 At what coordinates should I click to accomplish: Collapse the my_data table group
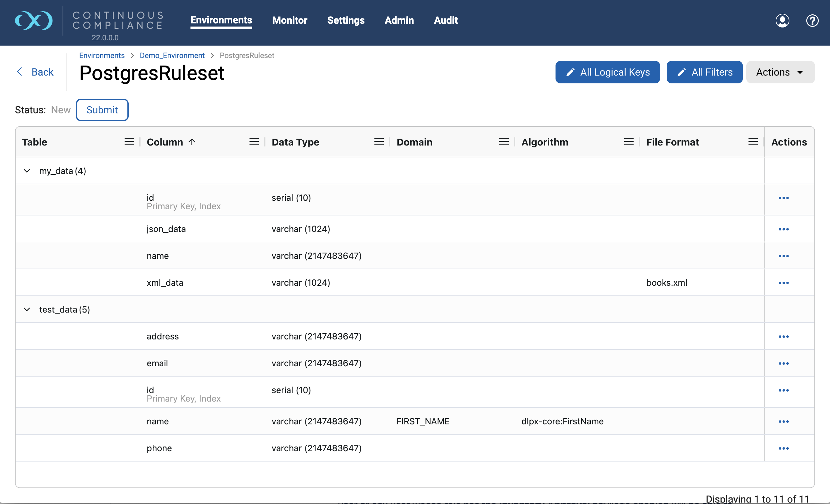[27, 171]
